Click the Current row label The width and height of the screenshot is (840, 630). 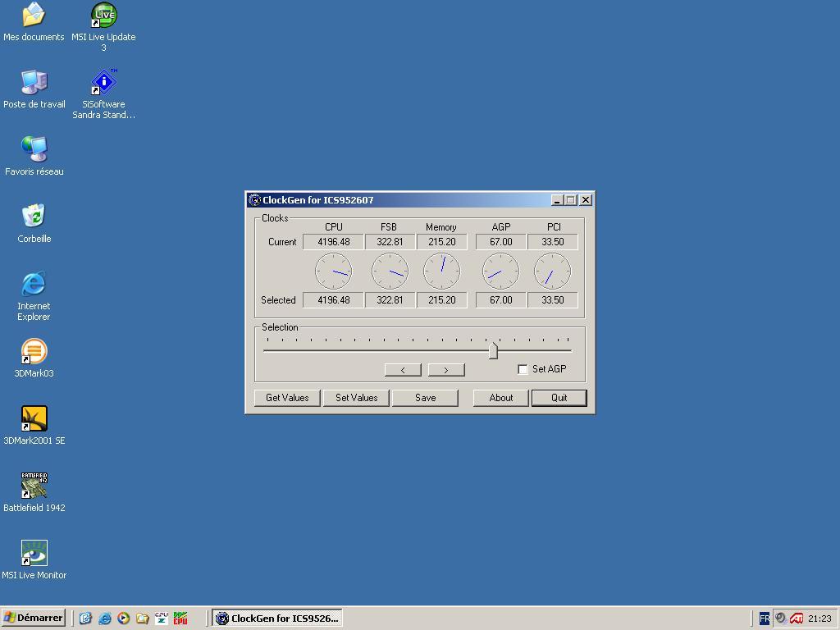coord(282,242)
